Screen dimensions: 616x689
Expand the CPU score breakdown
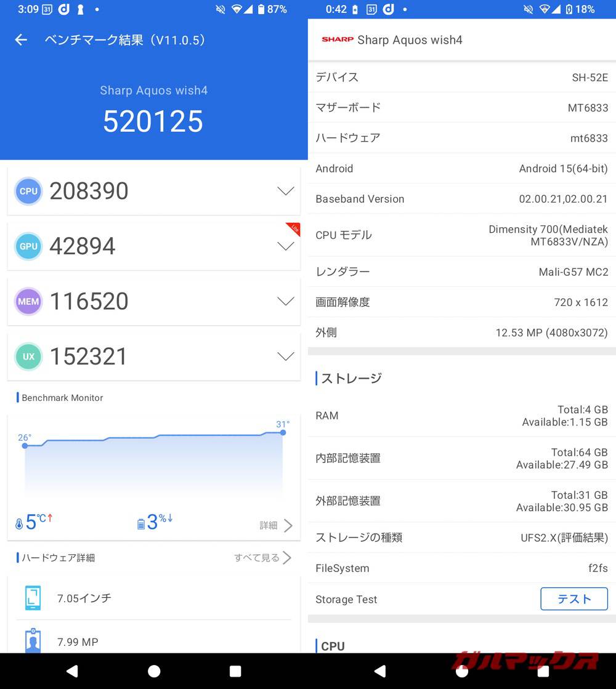pos(285,191)
